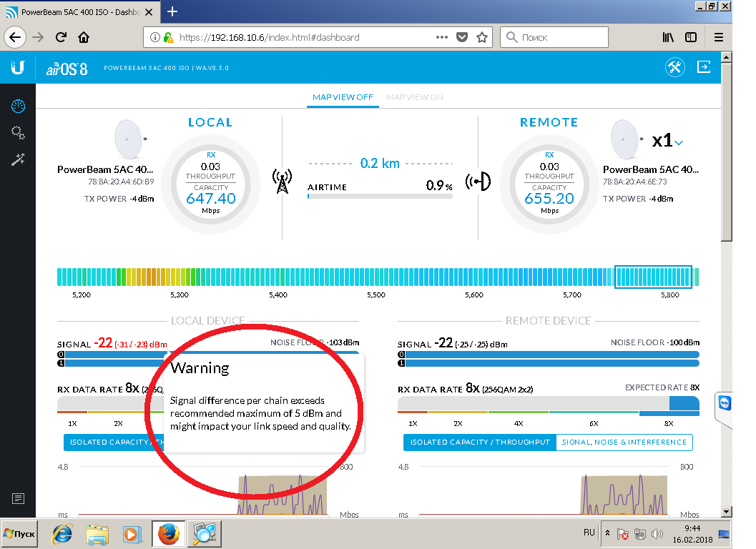Viewport: 756px width, 549px height.
Task: Toggle the Firefox sidebar icon
Action: tap(691, 37)
